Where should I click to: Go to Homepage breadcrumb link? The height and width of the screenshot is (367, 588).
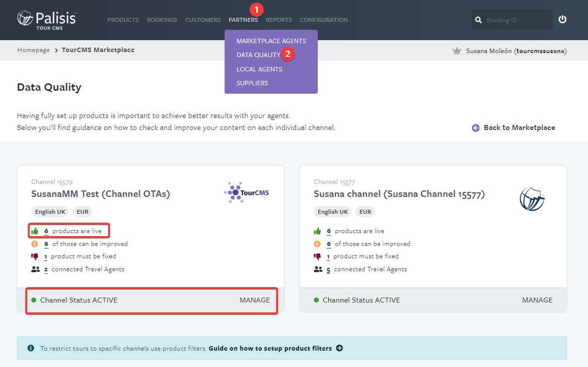tap(33, 50)
